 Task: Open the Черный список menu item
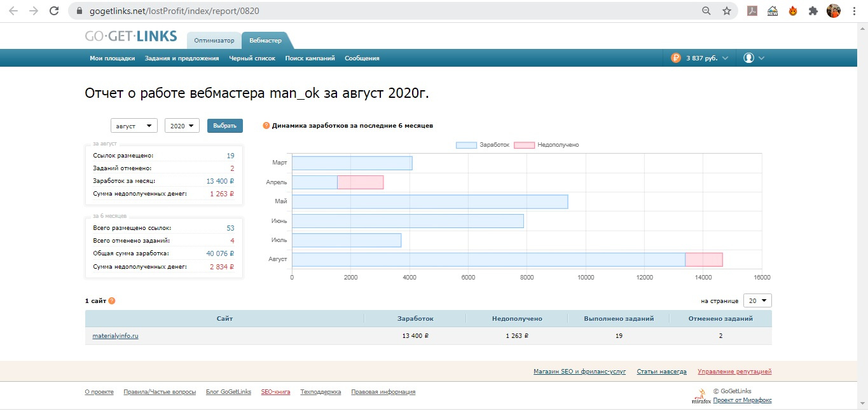(x=252, y=58)
